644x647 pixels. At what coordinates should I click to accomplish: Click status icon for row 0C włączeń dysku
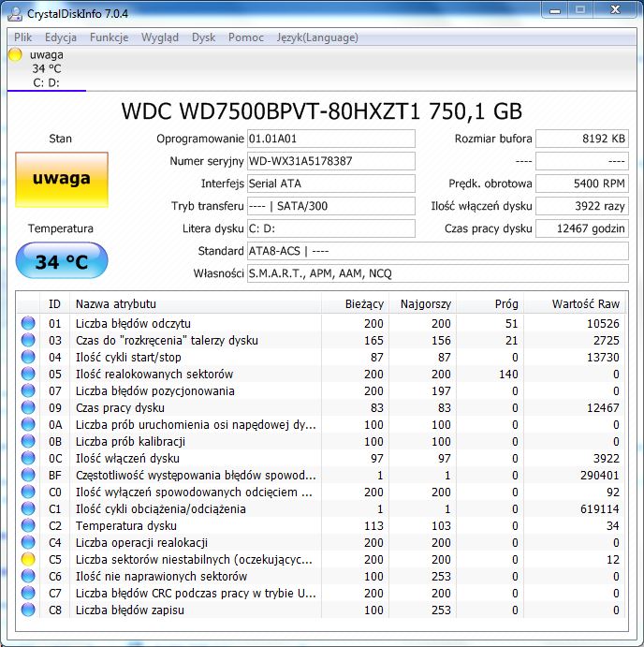(x=28, y=459)
